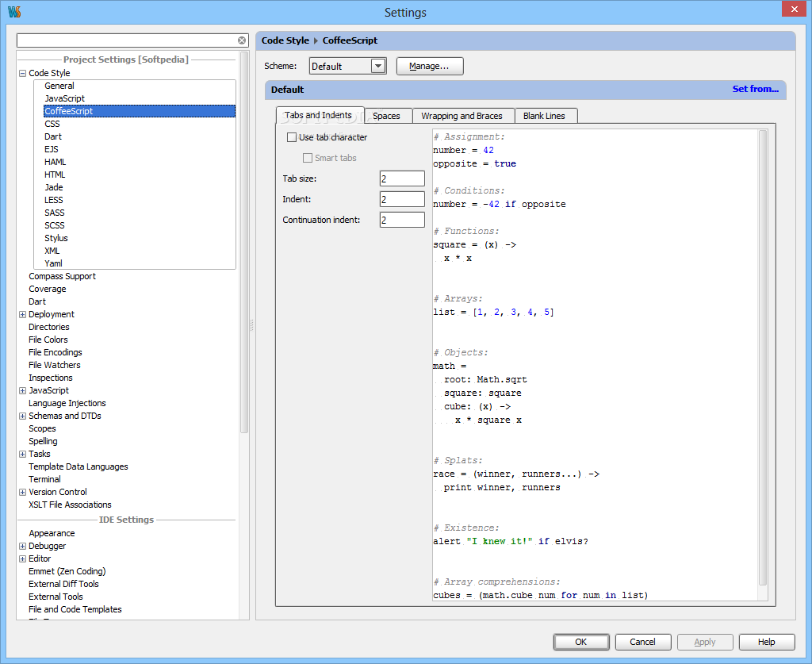
Task: Click the Cancel button
Action: (x=642, y=642)
